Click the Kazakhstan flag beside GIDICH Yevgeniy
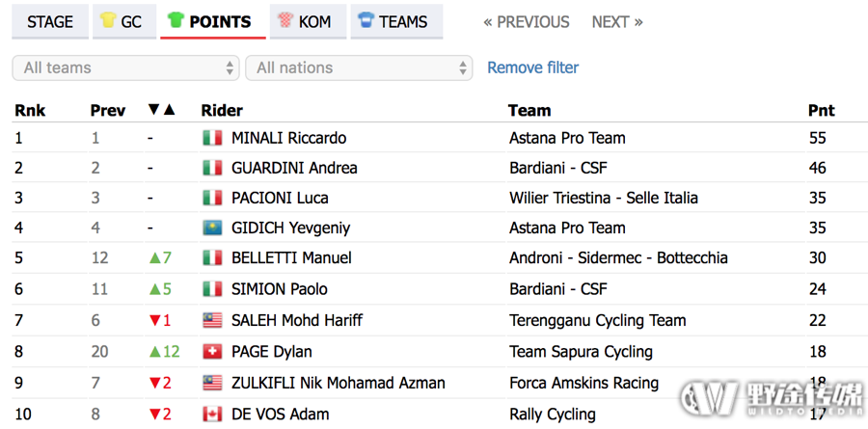868x429 pixels. pos(212,228)
